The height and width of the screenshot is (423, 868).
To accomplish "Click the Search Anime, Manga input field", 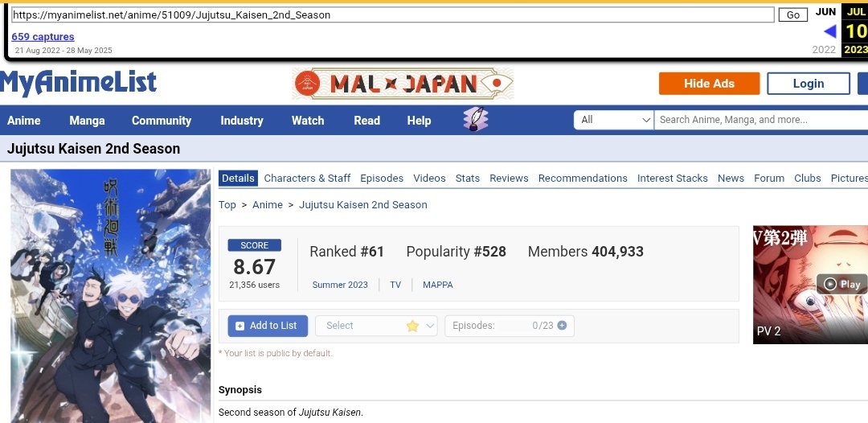I will [761, 120].
